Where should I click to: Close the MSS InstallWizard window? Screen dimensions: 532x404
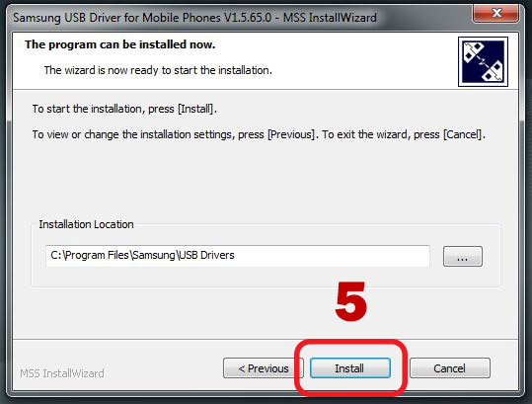[x=496, y=13]
